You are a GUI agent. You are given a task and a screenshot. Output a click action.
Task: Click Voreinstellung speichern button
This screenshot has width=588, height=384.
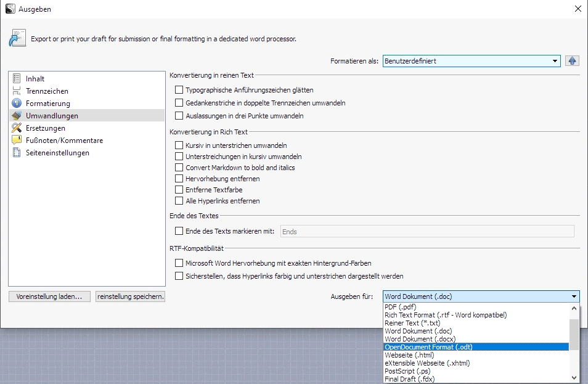(x=130, y=296)
